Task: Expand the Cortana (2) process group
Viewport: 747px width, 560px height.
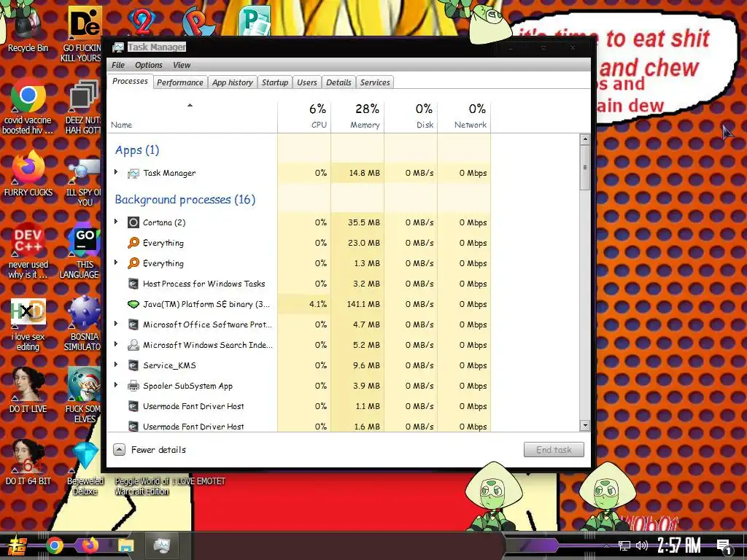Action: tap(116, 222)
